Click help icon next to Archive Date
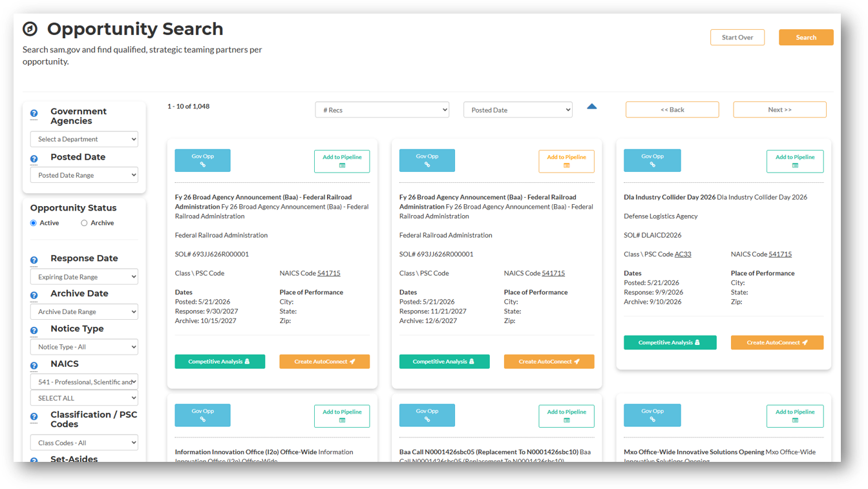This screenshot has height=489, width=868. pyautogui.click(x=34, y=295)
